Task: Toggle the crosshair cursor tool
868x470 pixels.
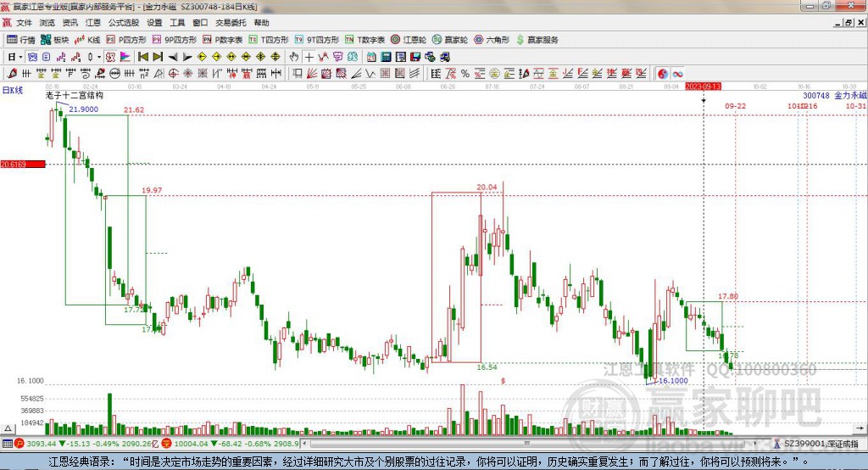Action: pyautogui.click(x=309, y=57)
